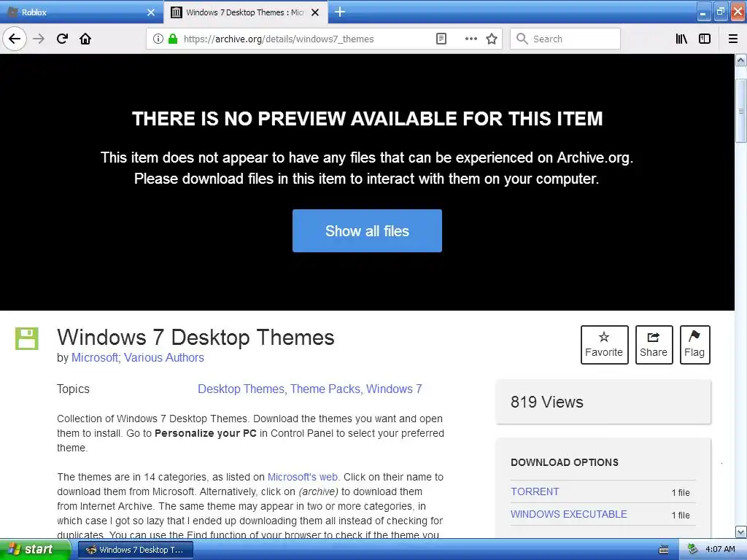Favorite this archive item
This screenshot has width=747, height=560.
click(x=604, y=345)
